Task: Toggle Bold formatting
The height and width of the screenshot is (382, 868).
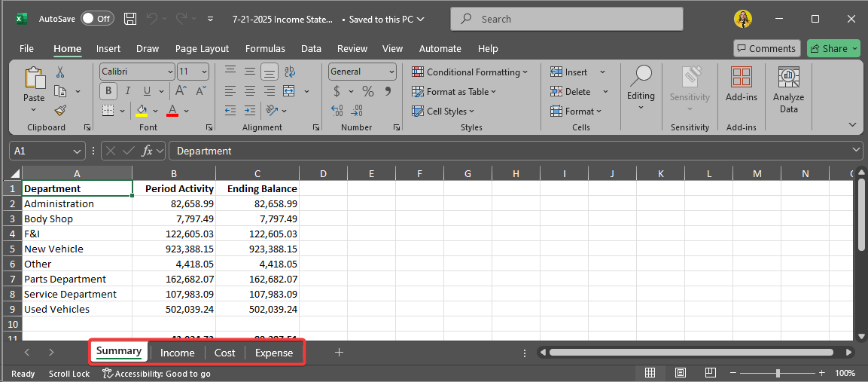Action: [x=108, y=91]
